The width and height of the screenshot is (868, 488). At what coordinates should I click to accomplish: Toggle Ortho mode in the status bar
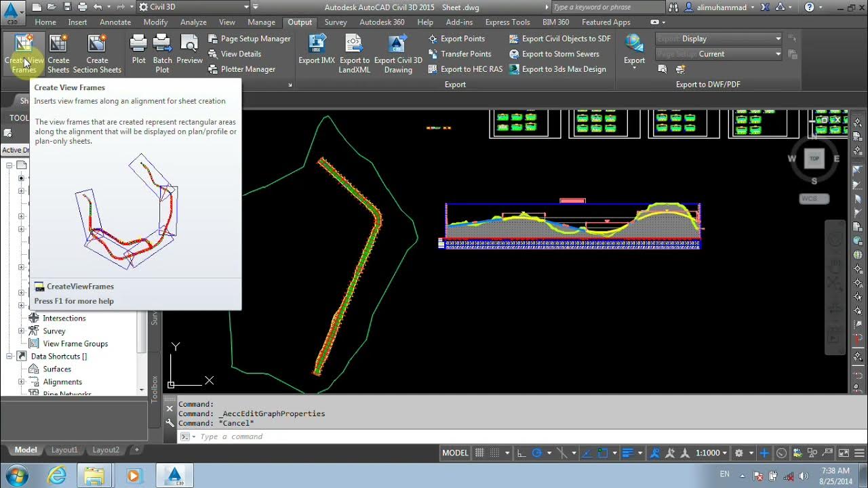pos(521,453)
